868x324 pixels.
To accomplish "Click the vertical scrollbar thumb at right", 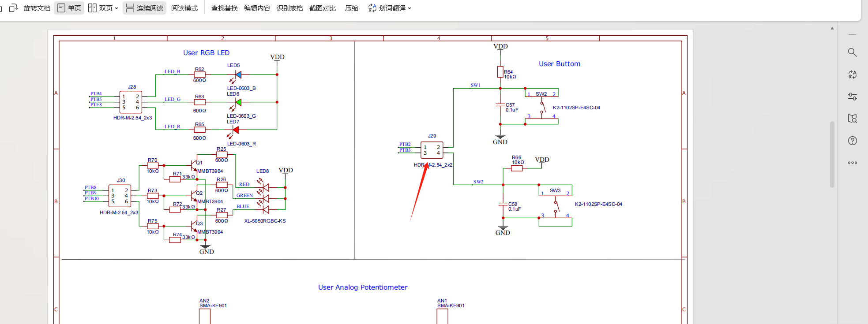I will (832, 154).
